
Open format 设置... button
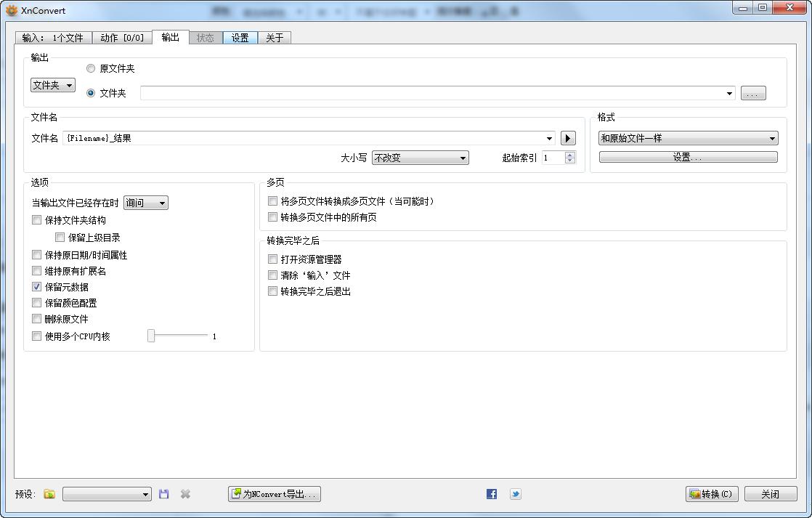(689, 157)
